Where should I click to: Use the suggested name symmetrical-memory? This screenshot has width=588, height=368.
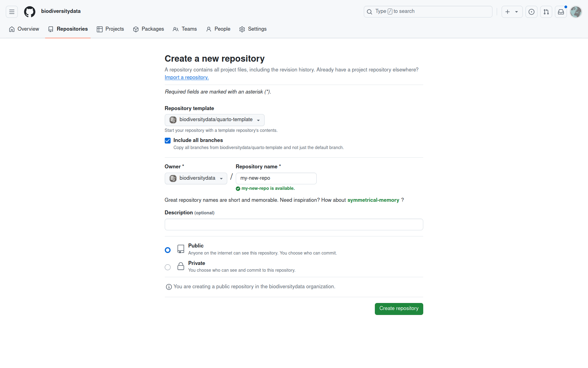pos(373,200)
